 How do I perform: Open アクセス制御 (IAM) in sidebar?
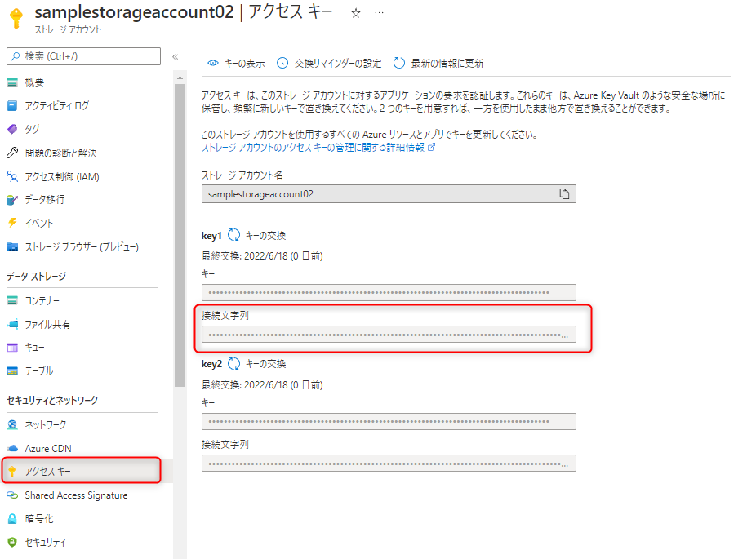[62, 176]
